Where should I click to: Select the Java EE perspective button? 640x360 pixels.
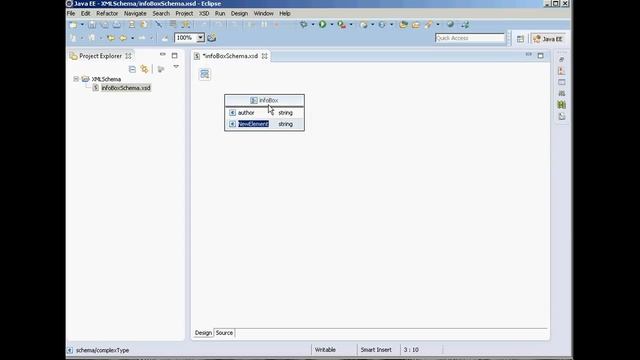tap(548, 39)
